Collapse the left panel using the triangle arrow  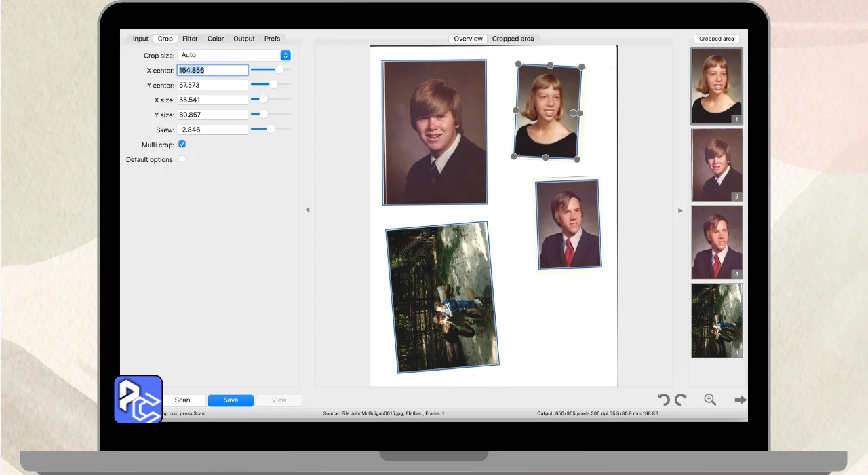pyautogui.click(x=307, y=210)
